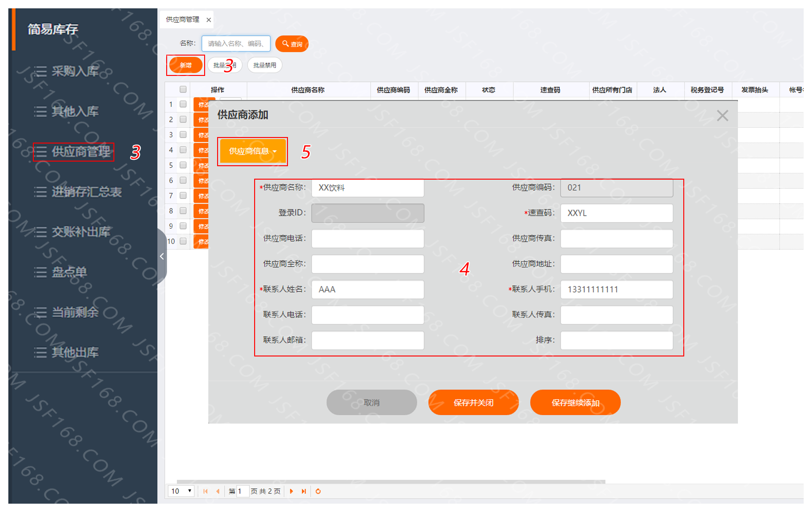This screenshot has width=812, height=512.
Task: Click the 发票抬头 column header
Action: (x=755, y=90)
